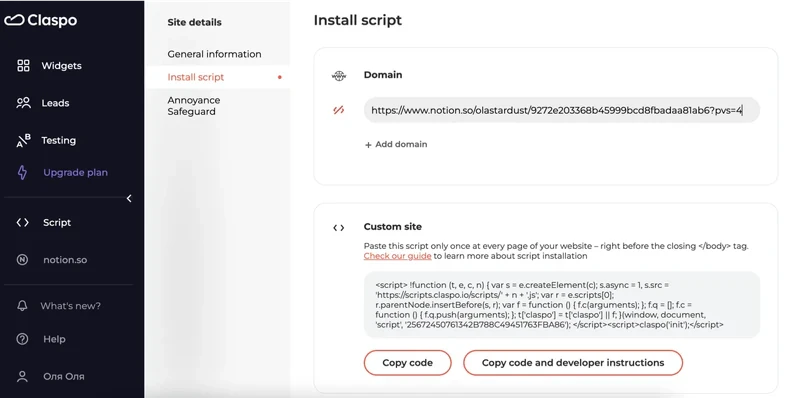Click the Script code brackets icon
800x398 pixels.
pos(22,222)
